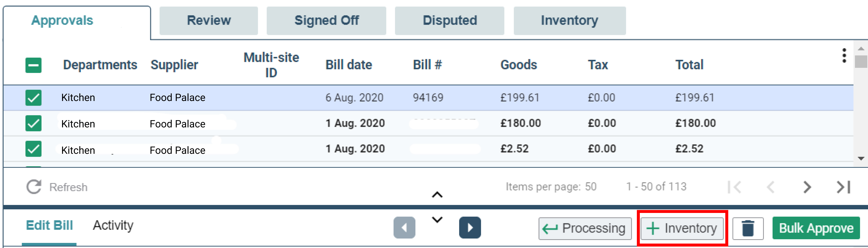Click the downward chevron to collapse panel

[x=437, y=220]
